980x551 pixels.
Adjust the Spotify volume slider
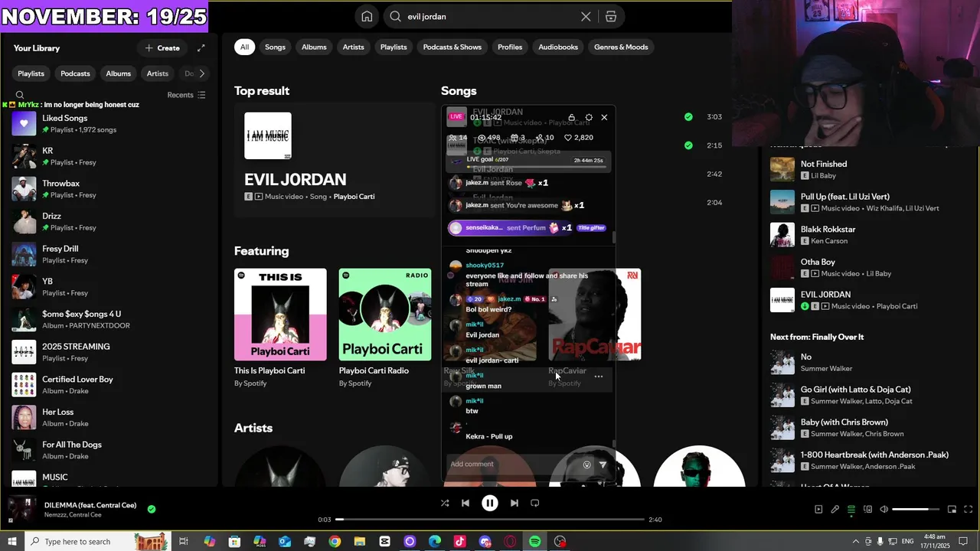916,510
